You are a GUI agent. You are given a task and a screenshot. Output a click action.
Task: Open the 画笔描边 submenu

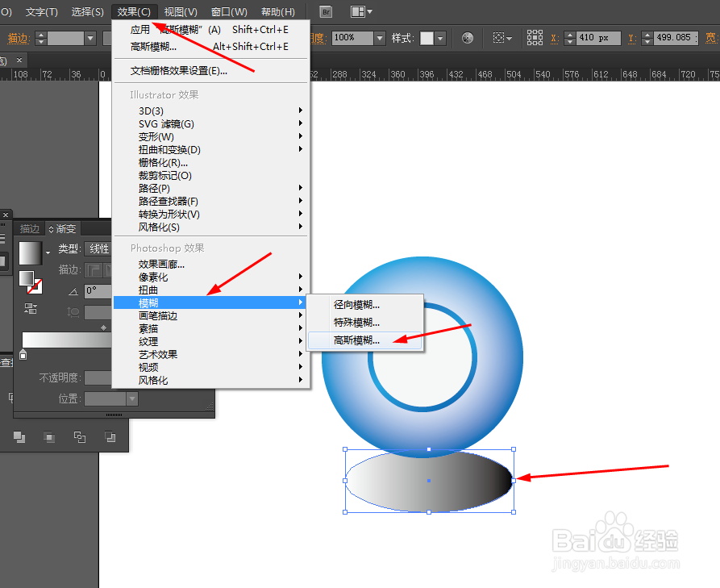211,315
